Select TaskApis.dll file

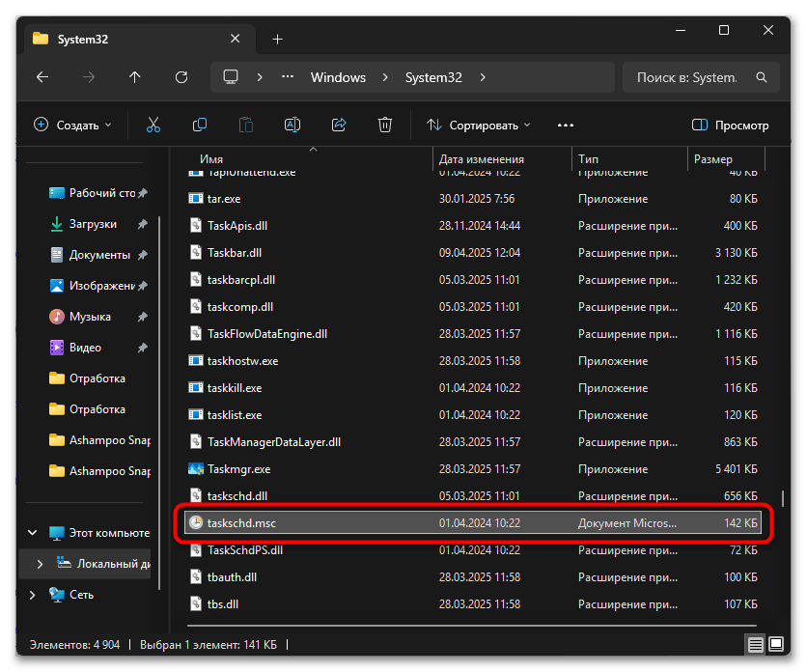coord(473,226)
